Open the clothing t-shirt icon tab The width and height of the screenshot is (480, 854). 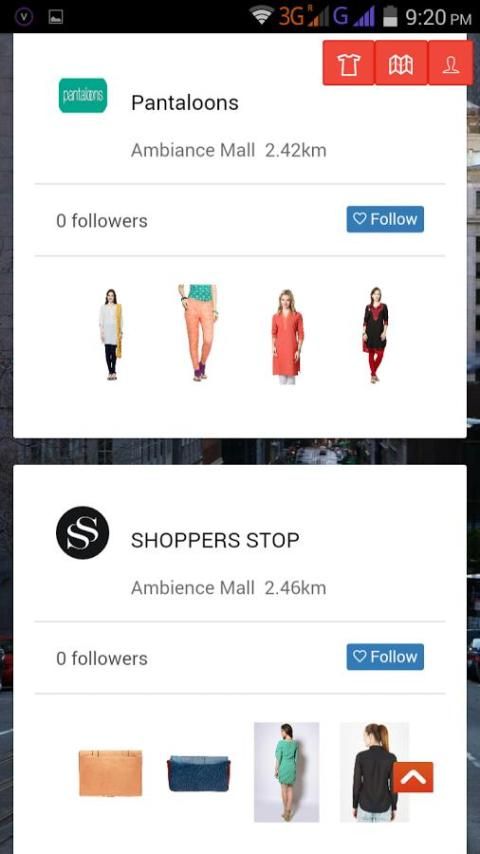pyautogui.click(x=348, y=63)
